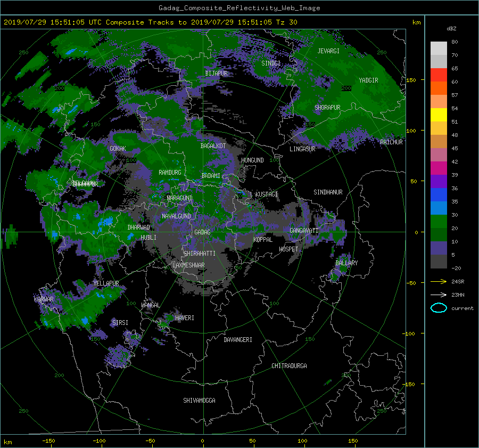Image resolution: width=479 pixels, height=448 pixels.
Task: Select the magenta swatch in dBZ legend
Action: pyautogui.click(x=439, y=168)
